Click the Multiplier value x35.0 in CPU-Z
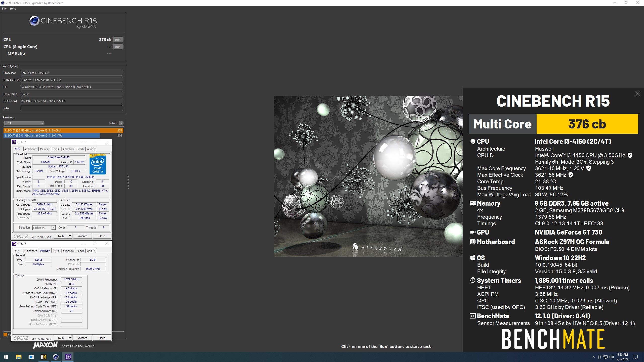This screenshot has height=362, width=644. (45, 209)
